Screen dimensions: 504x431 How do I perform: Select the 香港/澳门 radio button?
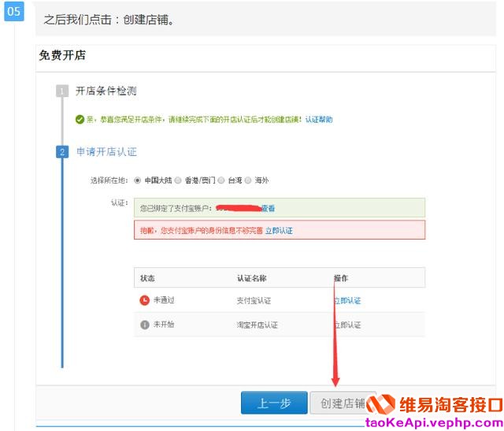point(178,180)
